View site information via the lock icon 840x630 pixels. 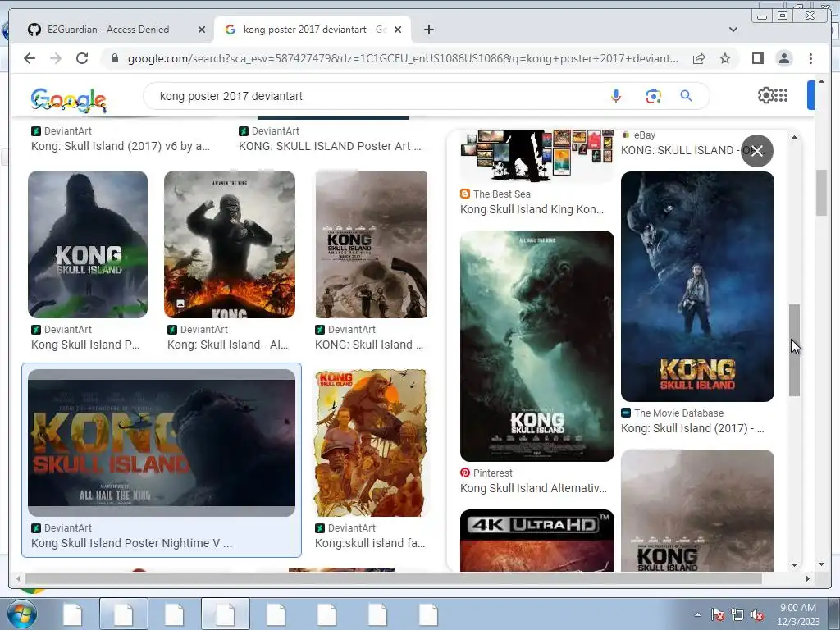coord(115,58)
